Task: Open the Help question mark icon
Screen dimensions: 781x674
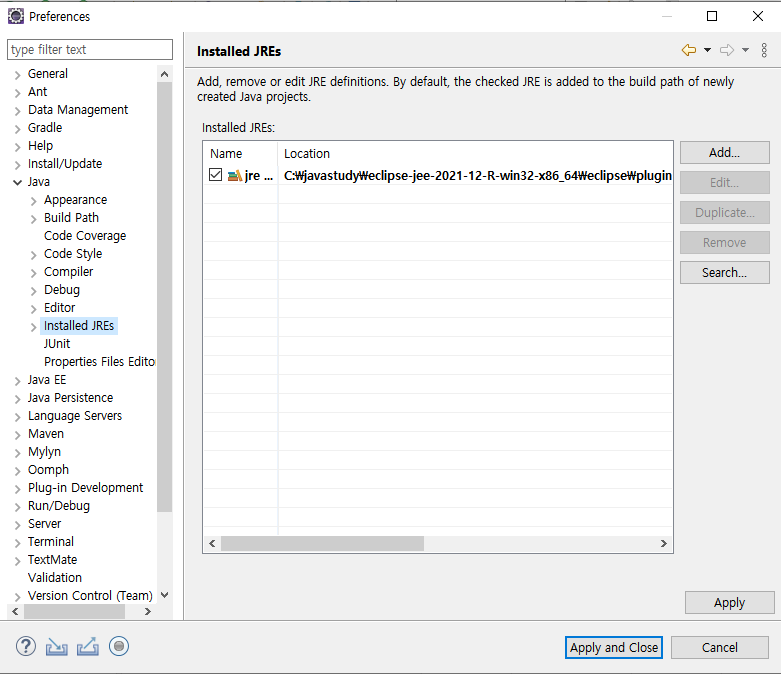Action: pos(25,647)
